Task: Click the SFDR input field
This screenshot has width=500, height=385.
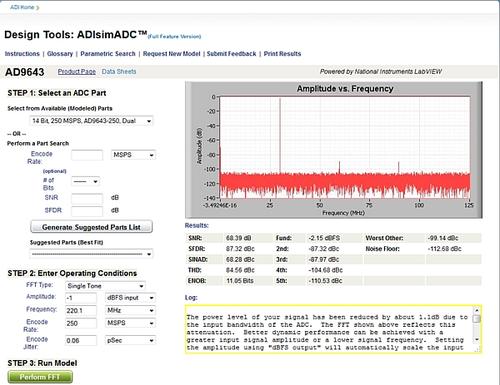Action: 87,211
